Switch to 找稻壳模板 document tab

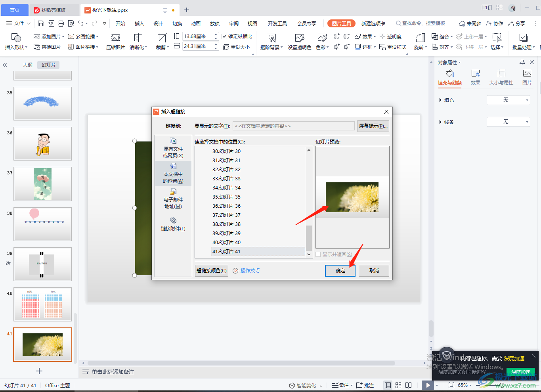54,10
